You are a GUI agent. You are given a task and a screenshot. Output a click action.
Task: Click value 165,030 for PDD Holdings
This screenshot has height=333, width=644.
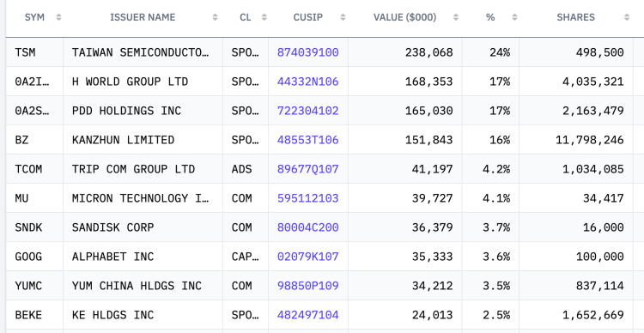pos(428,111)
